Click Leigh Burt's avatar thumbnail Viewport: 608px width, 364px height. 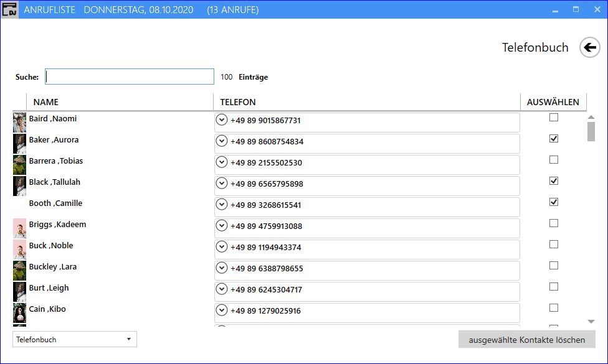[x=19, y=292]
